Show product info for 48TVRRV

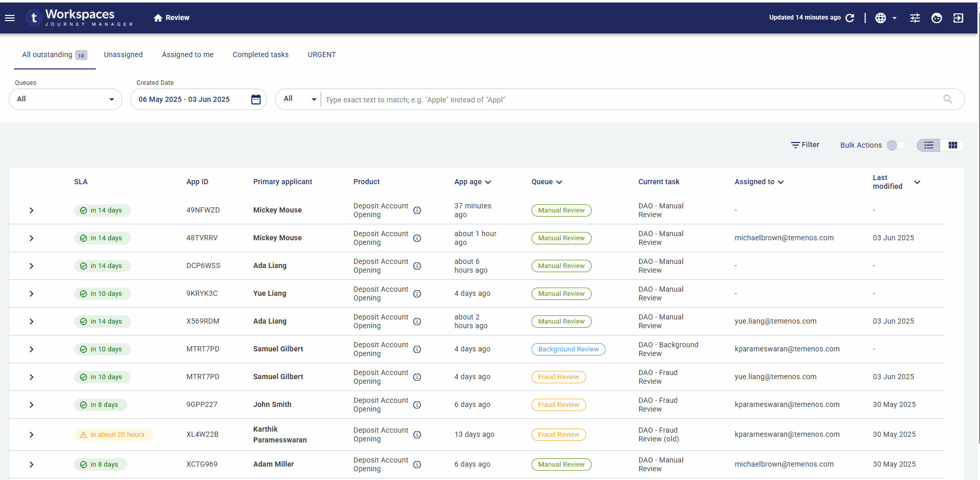point(417,238)
